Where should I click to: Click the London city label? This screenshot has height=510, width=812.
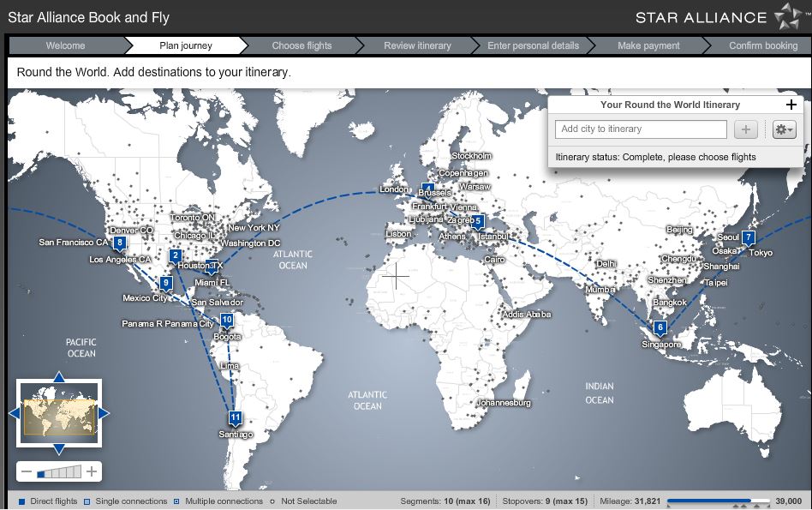(x=393, y=189)
